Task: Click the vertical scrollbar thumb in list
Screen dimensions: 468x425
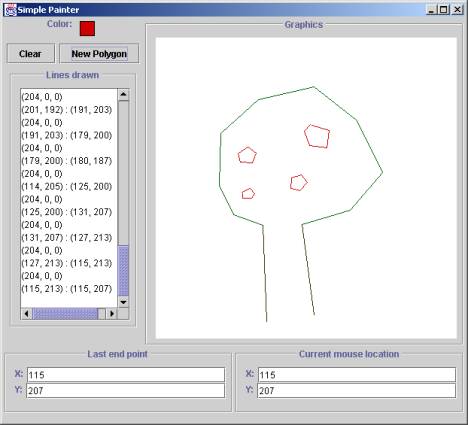Action: click(123, 271)
